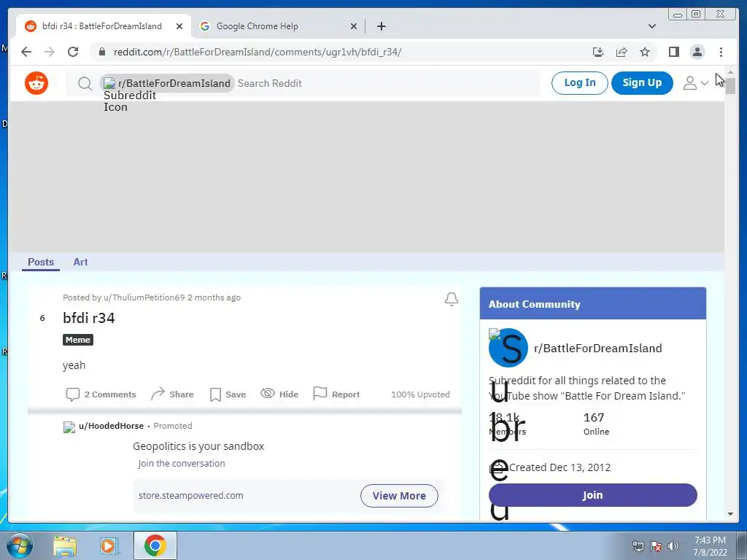The image size is (747, 560).
Task: Open File Explorer from the taskbar
Action: coord(65,545)
